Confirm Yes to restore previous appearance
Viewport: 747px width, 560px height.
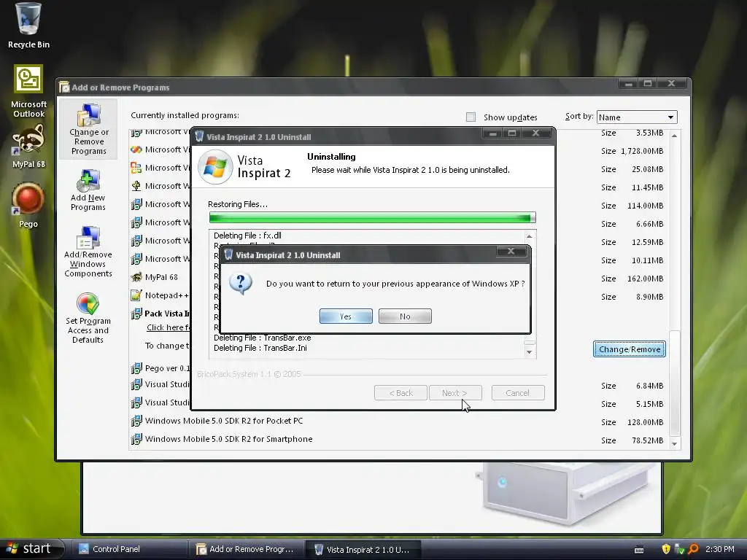[x=346, y=316]
